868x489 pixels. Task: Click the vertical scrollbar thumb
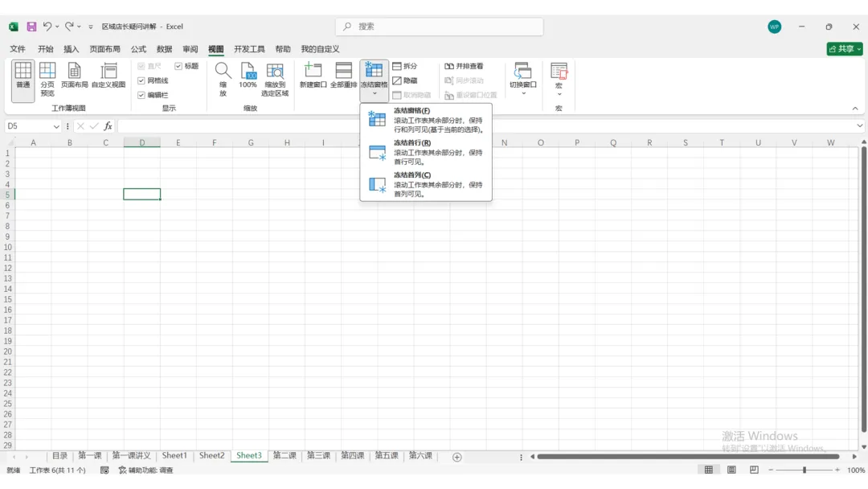click(863, 290)
